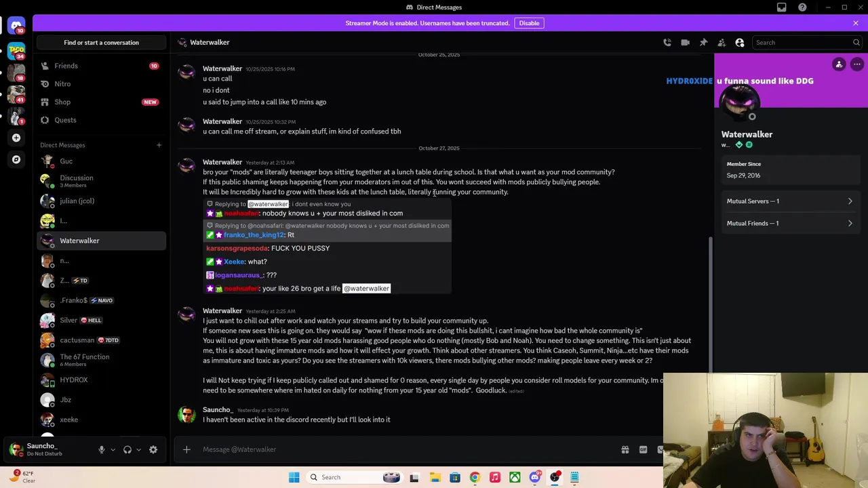Open The 67 Function group chat
The height and width of the screenshot is (488, 868).
coord(101,360)
